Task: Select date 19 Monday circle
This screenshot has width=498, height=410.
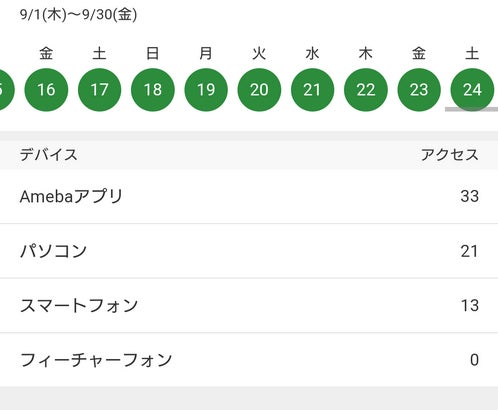Action: [206, 90]
